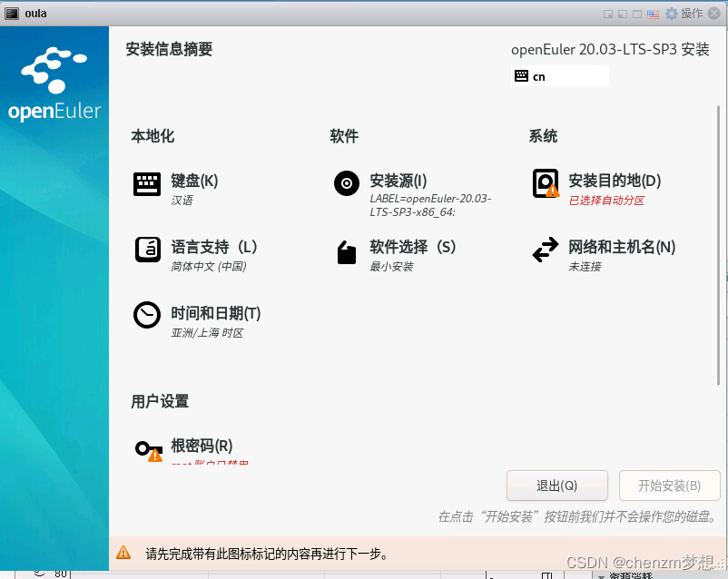Close the oula console window

[x=714, y=14]
